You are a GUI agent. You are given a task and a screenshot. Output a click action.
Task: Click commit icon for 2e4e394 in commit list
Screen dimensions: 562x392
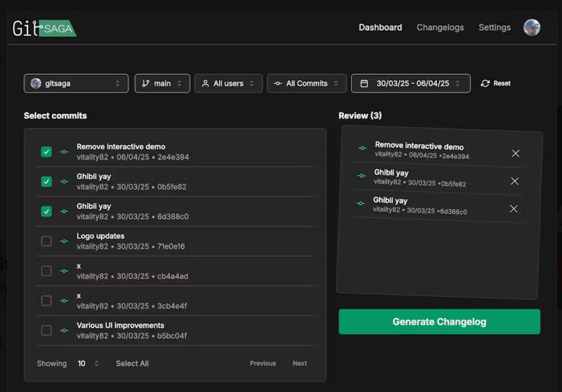[64, 152]
